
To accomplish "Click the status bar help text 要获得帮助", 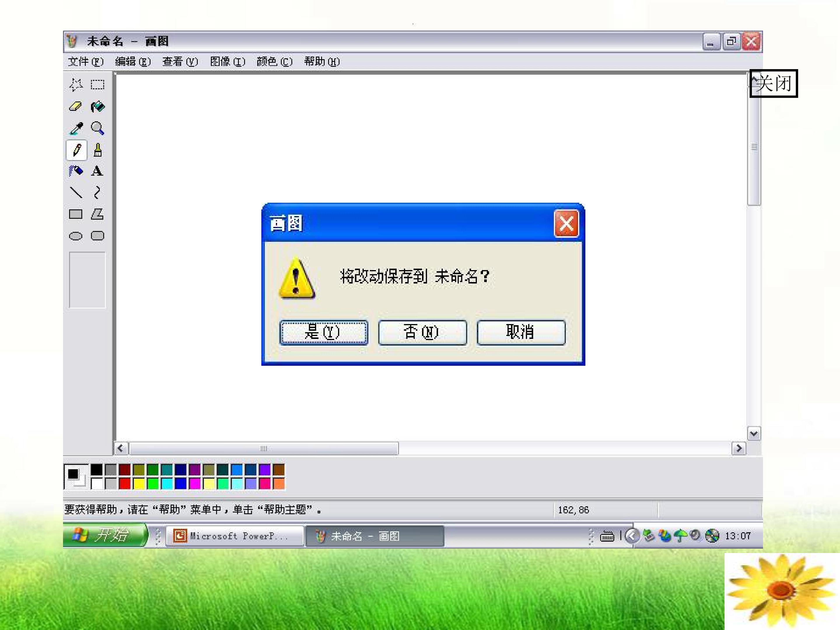I will pos(193,510).
